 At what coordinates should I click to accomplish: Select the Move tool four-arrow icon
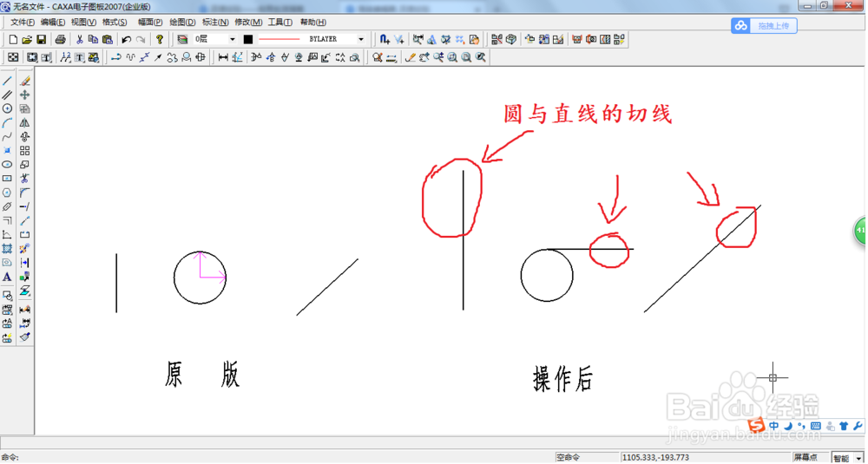[25, 95]
